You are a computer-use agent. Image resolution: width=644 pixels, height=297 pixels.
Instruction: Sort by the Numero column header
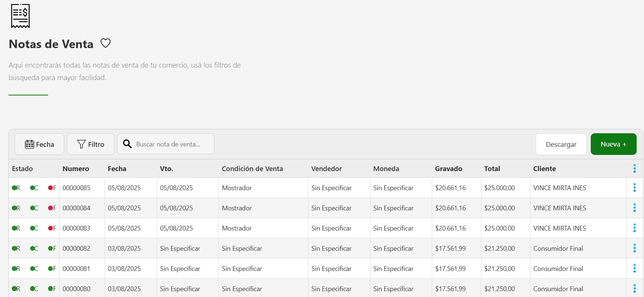76,169
